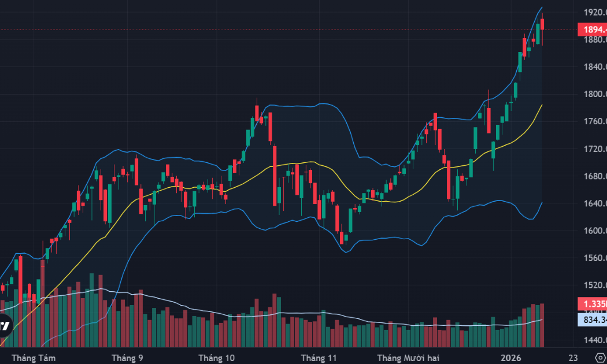
Task: Click the Tháng 11 time axis label
Action: [315, 358]
